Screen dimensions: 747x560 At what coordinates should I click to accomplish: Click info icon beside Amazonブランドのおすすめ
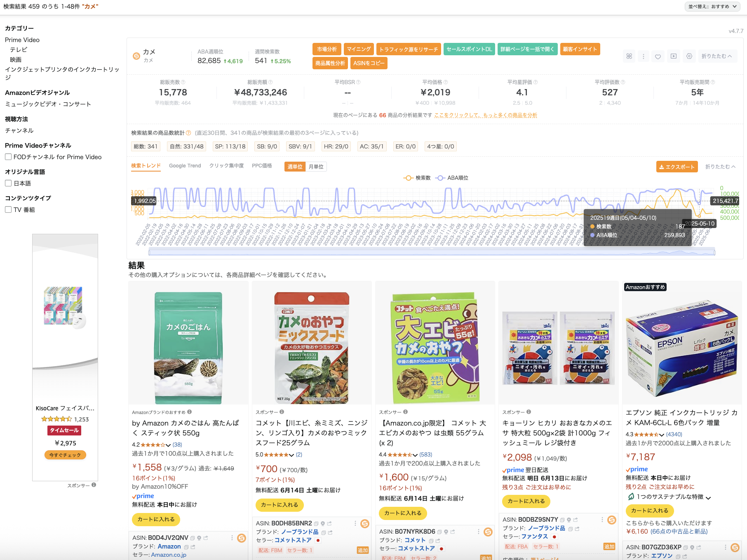pyautogui.click(x=190, y=412)
